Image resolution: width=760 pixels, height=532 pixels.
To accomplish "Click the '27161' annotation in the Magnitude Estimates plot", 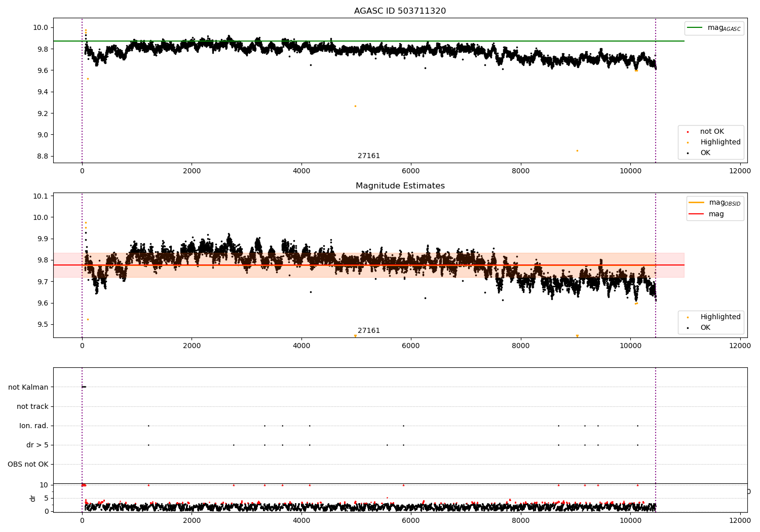I will coord(369,331).
